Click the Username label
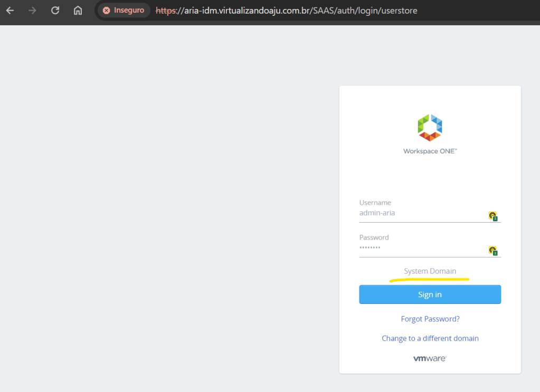This screenshot has height=392, width=540. click(x=375, y=203)
